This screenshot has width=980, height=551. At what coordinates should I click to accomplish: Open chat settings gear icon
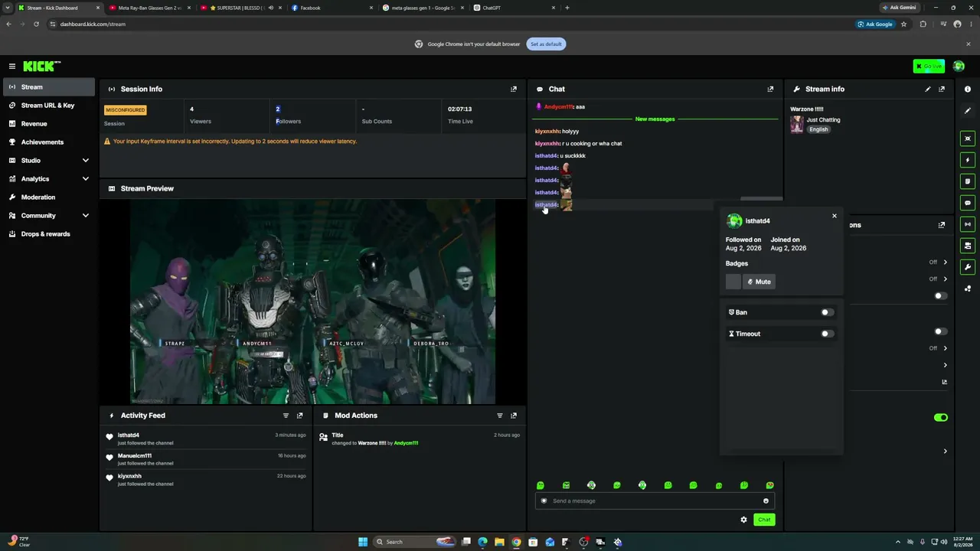(743, 520)
